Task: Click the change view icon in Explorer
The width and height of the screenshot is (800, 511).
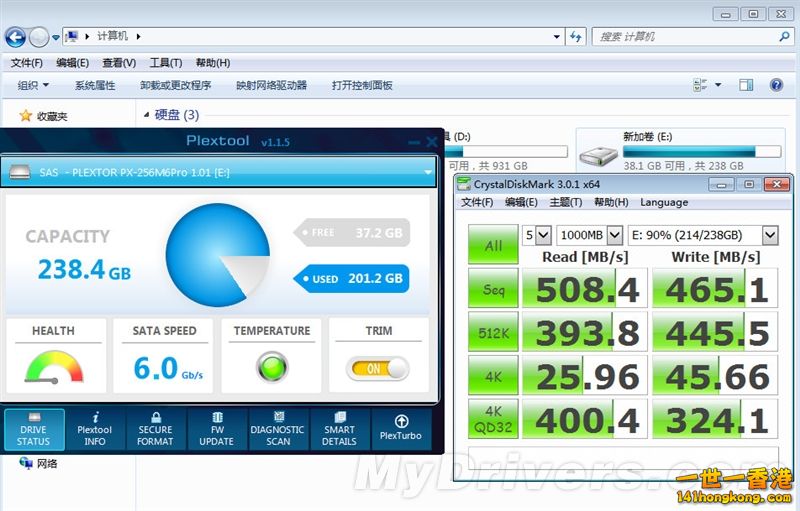Action: pyautogui.click(x=700, y=85)
